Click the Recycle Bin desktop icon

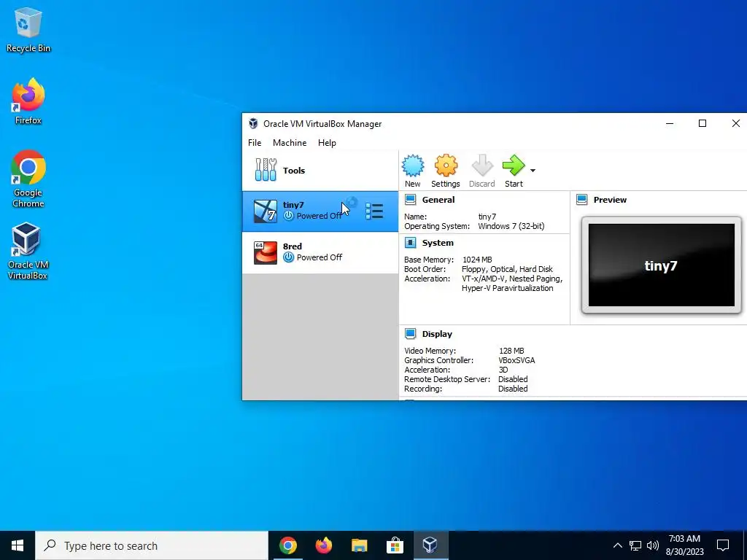[28, 29]
